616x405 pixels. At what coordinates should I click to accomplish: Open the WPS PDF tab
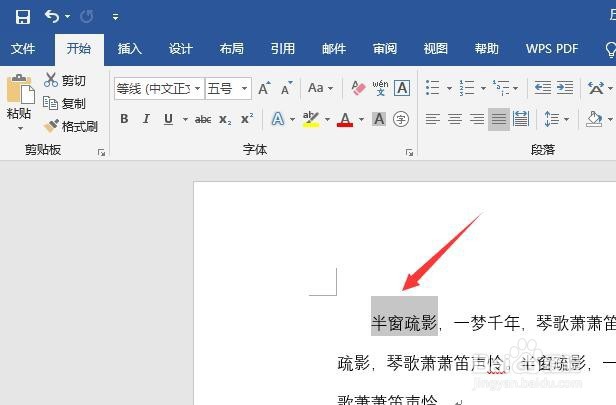click(x=552, y=49)
